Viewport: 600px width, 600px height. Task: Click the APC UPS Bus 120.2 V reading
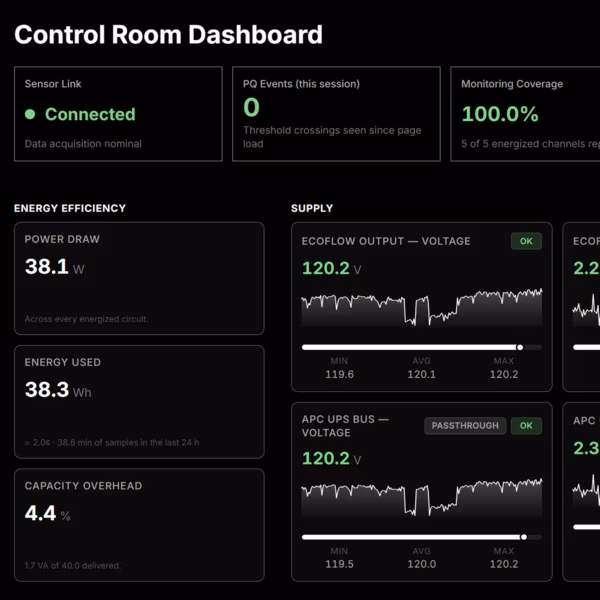click(x=331, y=458)
